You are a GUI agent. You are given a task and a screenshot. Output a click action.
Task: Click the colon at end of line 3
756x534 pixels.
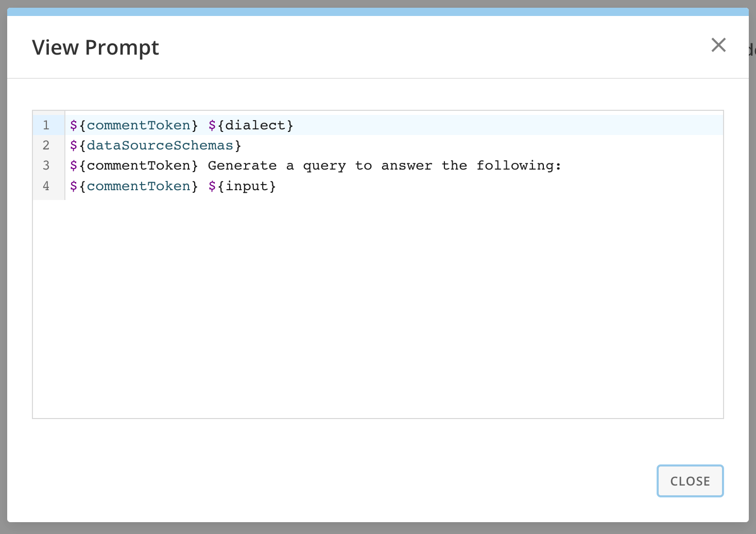click(558, 165)
